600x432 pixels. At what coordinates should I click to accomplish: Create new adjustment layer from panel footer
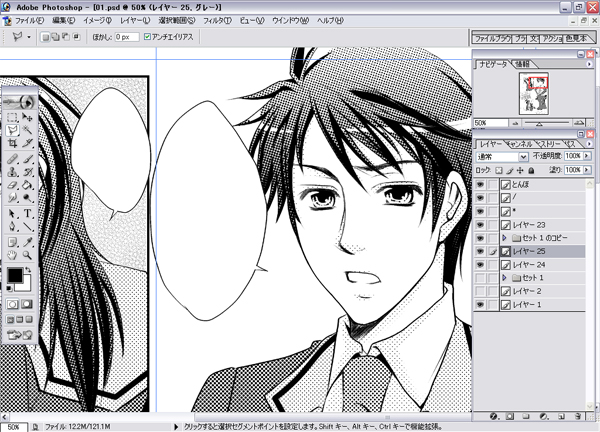[x=543, y=416]
